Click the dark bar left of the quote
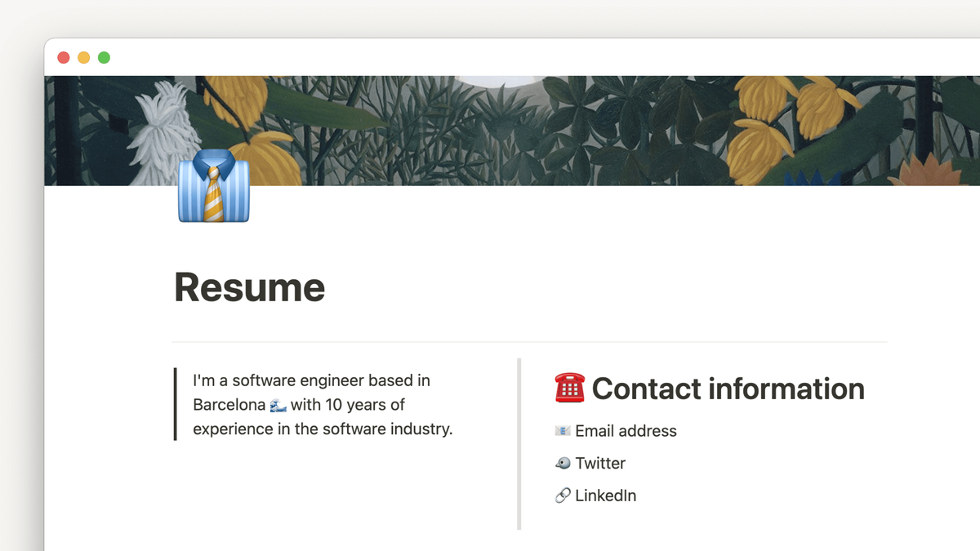Viewport: 980px width, 551px height. coord(176,404)
